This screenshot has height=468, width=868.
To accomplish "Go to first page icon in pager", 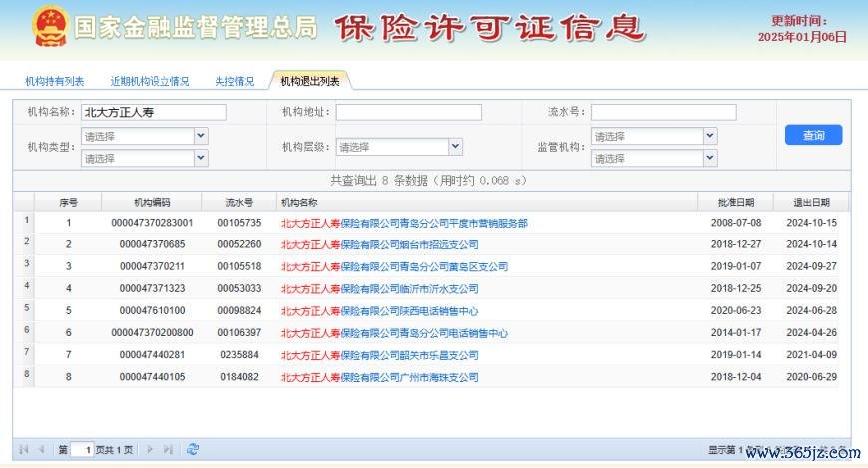I will (x=23, y=450).
